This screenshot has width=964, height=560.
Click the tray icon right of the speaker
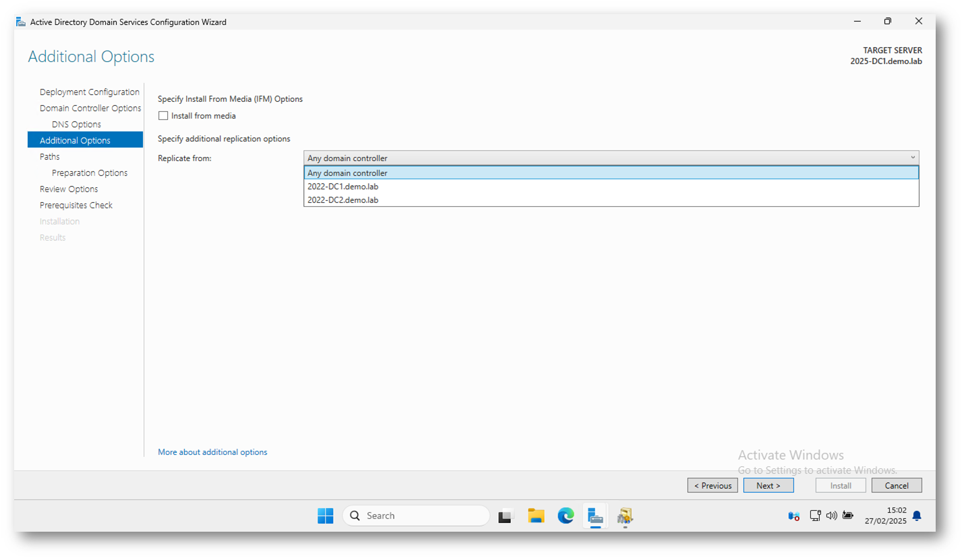[848, 516]
